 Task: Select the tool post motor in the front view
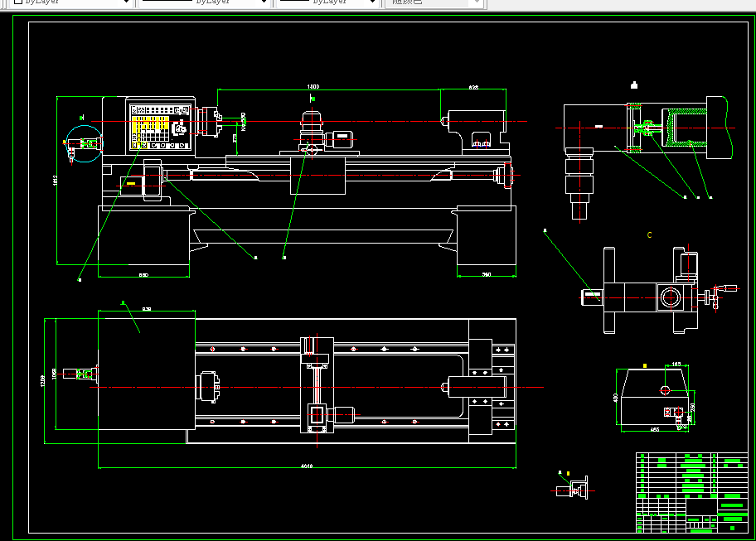click(x=339, y=139)
